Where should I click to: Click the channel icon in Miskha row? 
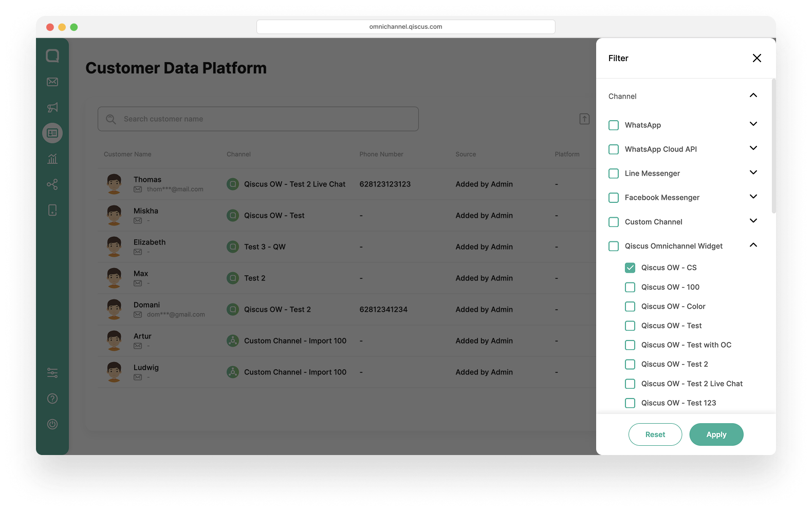[x=233, y=215]
